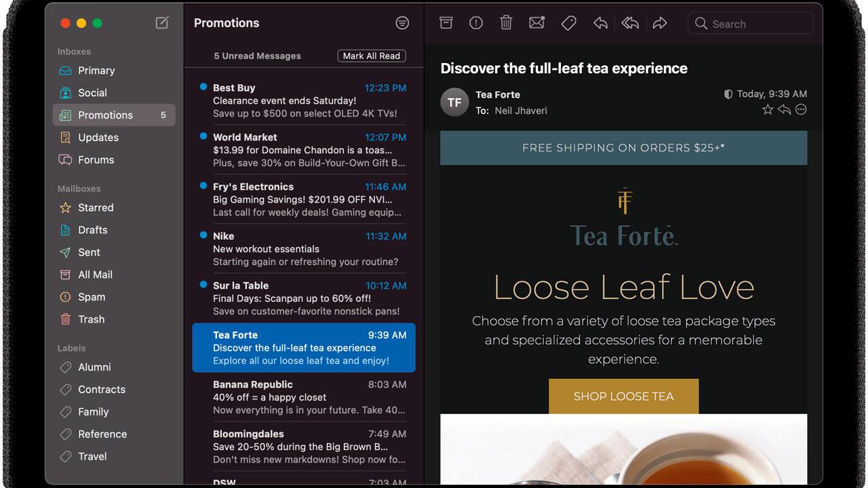Mark message unread with envelope icon

(537, 23)
